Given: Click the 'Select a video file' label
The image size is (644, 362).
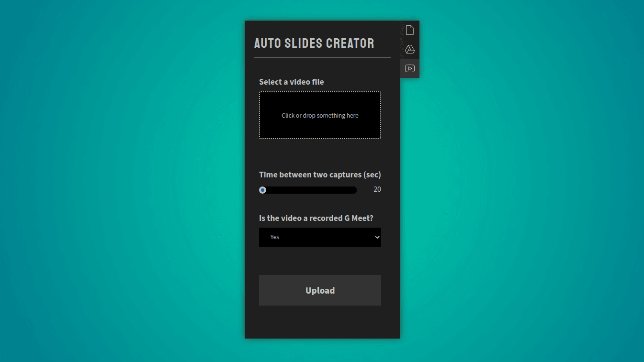Looking at the screenshot, I should point(291,82).
